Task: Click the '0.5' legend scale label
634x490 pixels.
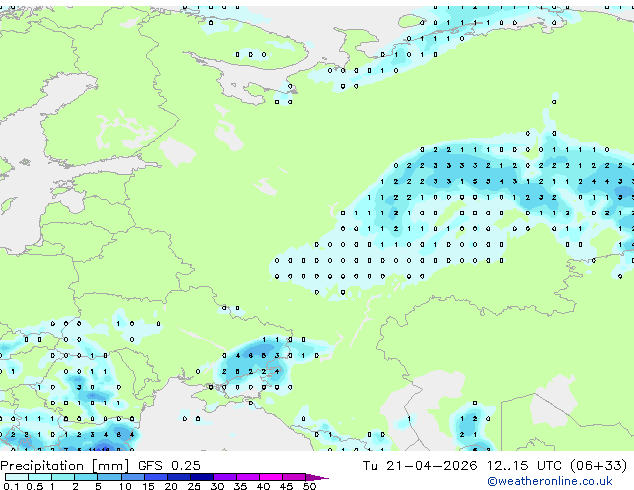Action: (35, 486)
